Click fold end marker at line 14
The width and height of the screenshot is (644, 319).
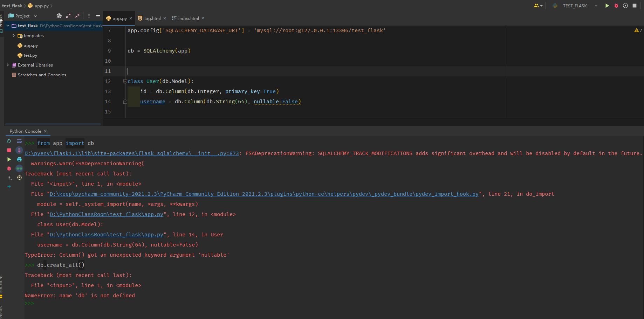click(x=125, y=102)
